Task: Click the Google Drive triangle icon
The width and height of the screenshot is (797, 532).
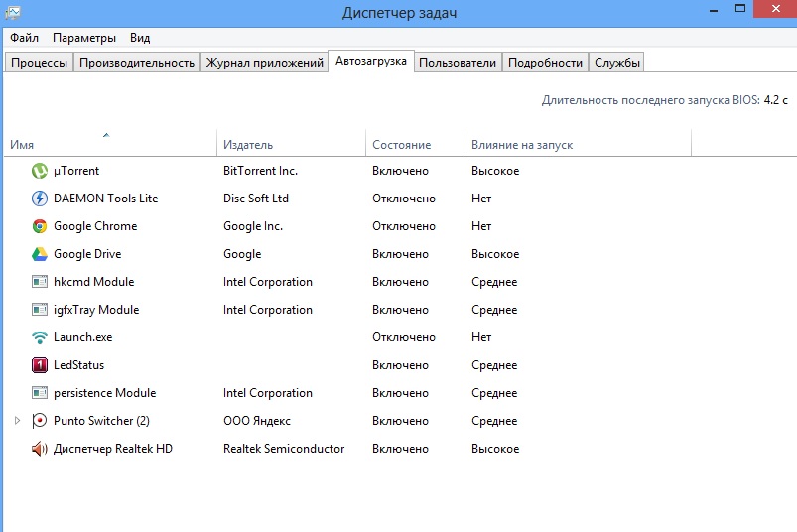Action: point(40,254)
